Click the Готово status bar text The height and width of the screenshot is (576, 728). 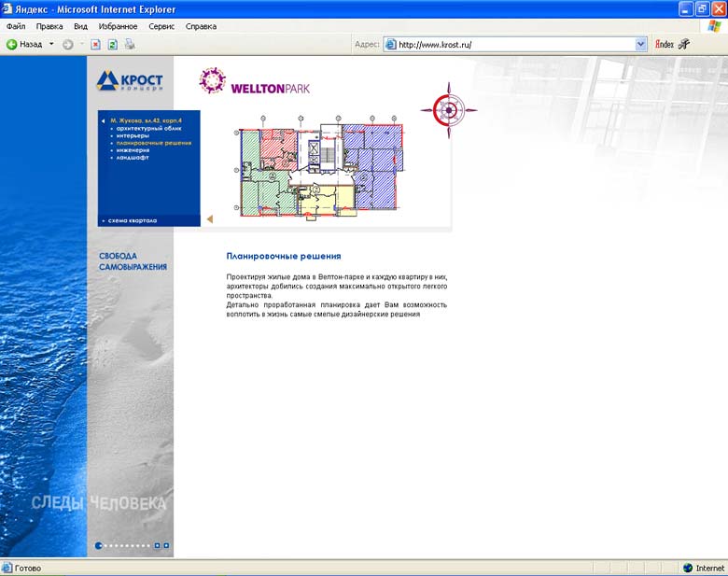(x=28, y=569)
